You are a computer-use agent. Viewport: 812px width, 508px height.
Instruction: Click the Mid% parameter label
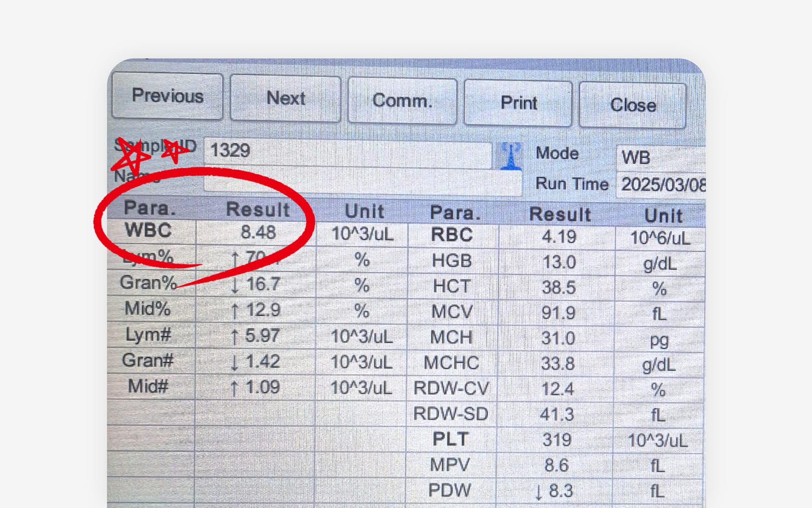click(147, 308)
